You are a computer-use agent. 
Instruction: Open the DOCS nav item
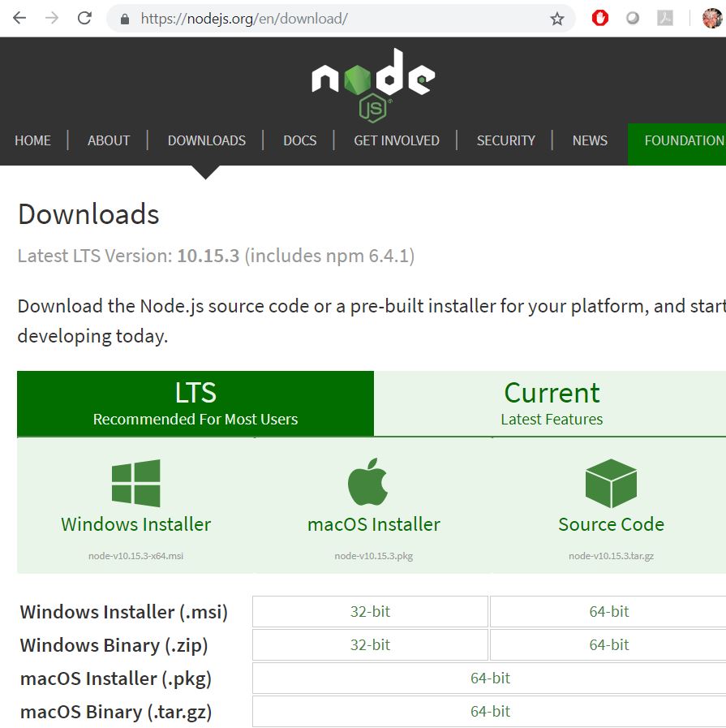click(299, 140)
